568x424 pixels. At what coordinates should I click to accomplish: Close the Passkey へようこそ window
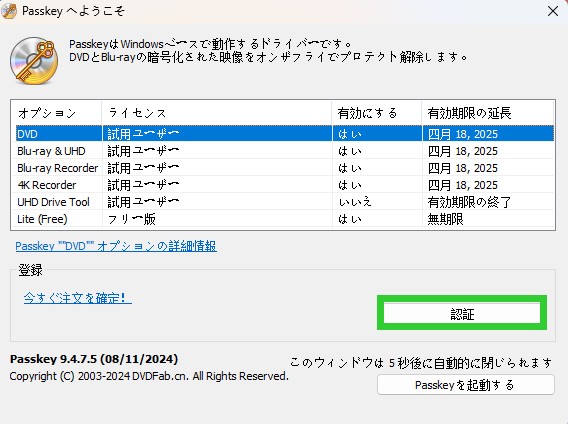553,11
